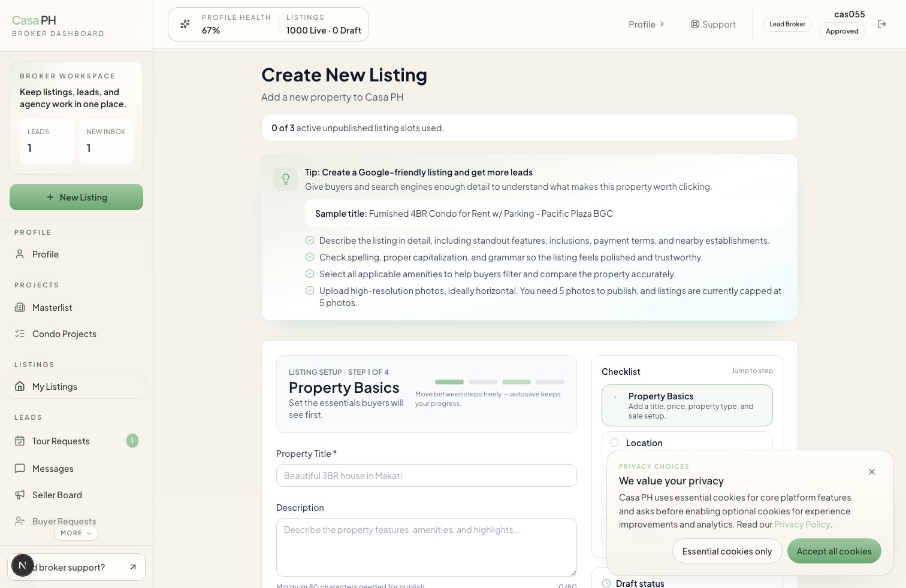Screen dimensions: 906x588
Task: Click the second step progress segment
Action: coord(482,381)
